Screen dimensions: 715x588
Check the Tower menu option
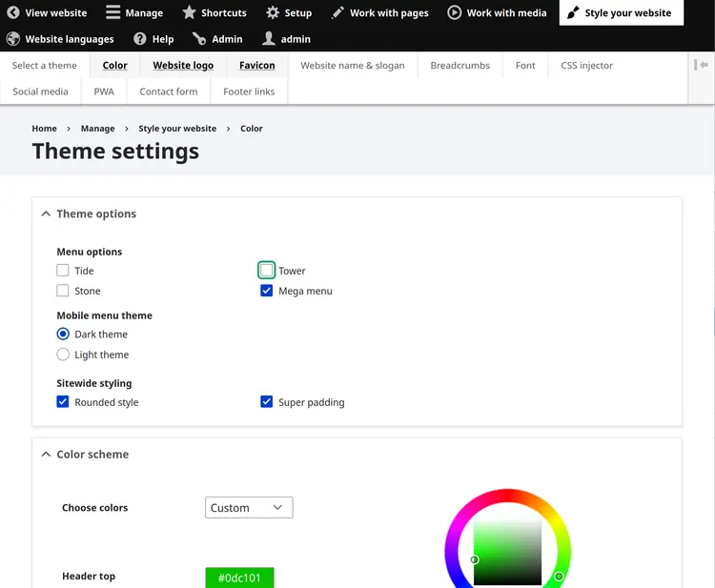pyautogui.click(x=266, y=271)
